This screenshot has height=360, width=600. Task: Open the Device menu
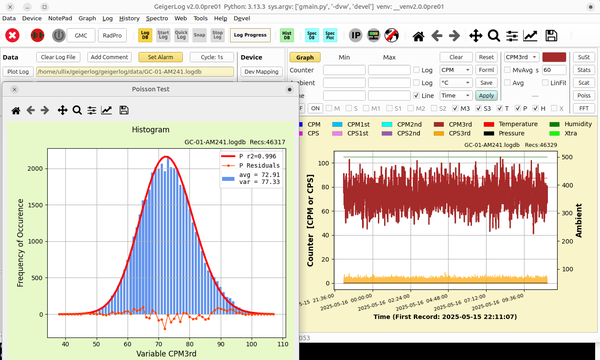32,18
